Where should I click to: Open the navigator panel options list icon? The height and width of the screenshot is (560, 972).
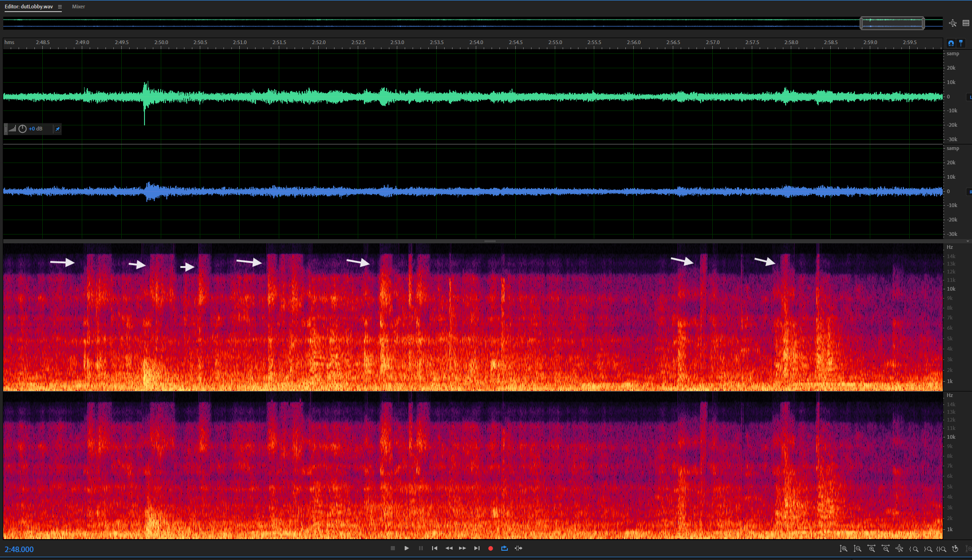click(x=966, y=23)
